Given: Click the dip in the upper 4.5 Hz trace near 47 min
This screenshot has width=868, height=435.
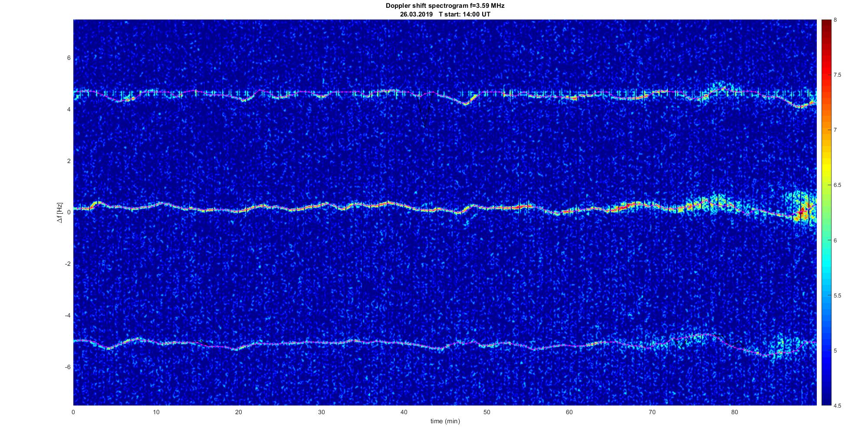Looking at the screenshot, I should tap(465, 104).
